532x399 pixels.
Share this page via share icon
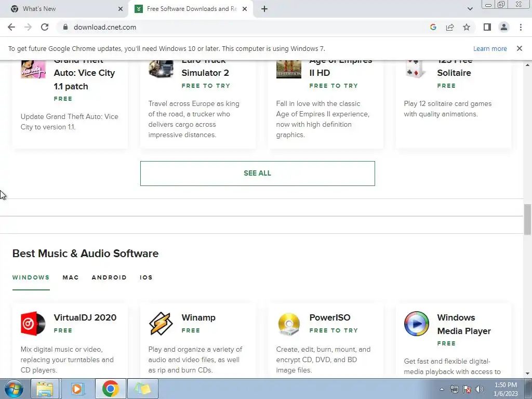coord(450,27)
